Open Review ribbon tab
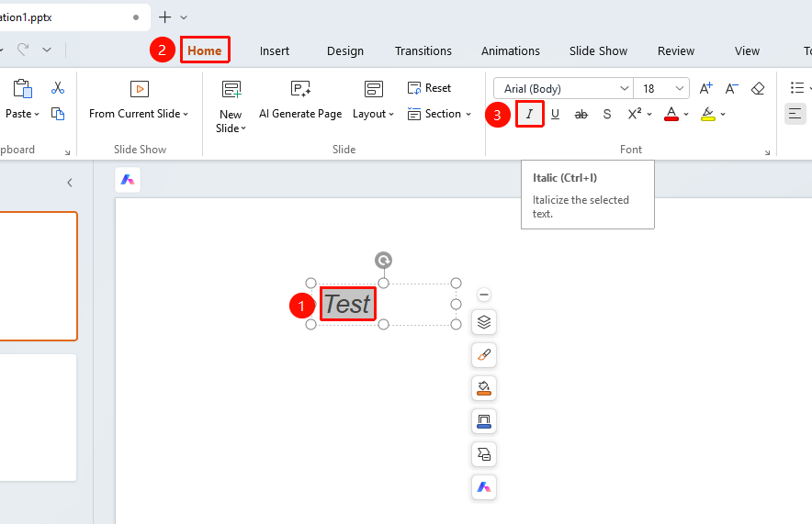The width and height of the screenshot is (812, 524). (x=676, y=51)
